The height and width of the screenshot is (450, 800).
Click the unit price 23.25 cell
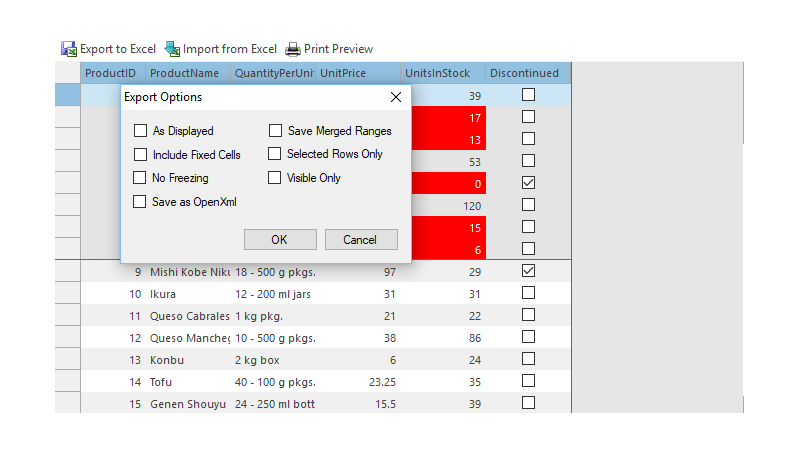[358, 382]
